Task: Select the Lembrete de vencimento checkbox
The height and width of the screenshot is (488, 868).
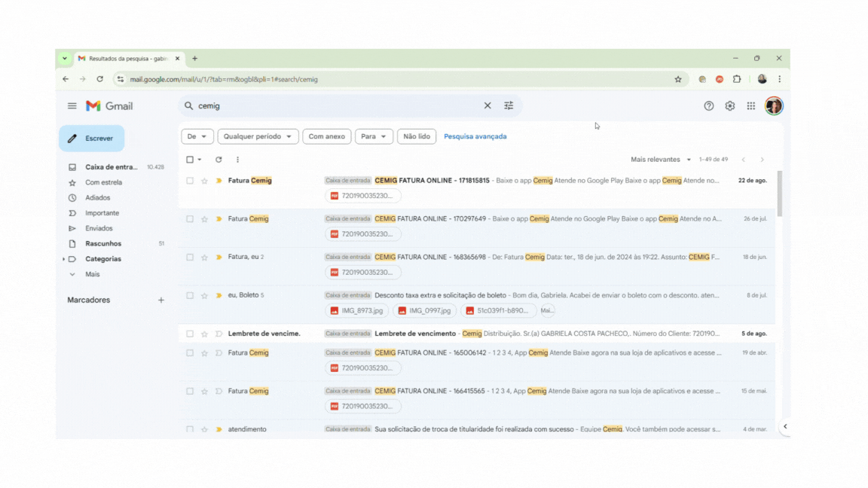Action: 190,334
